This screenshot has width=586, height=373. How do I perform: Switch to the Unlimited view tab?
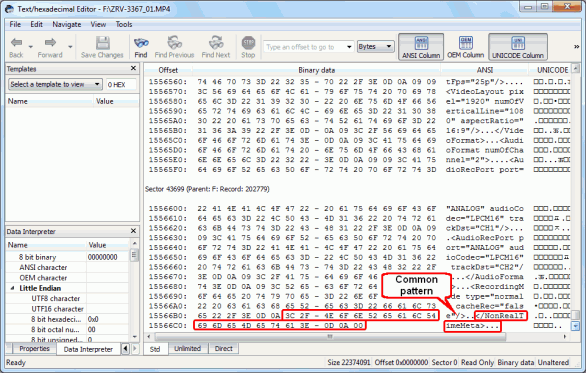tap(188, 349)
